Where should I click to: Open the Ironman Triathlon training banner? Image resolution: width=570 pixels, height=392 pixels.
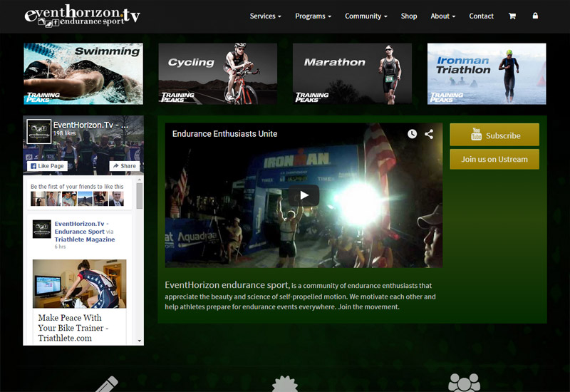tap(487, 74)
